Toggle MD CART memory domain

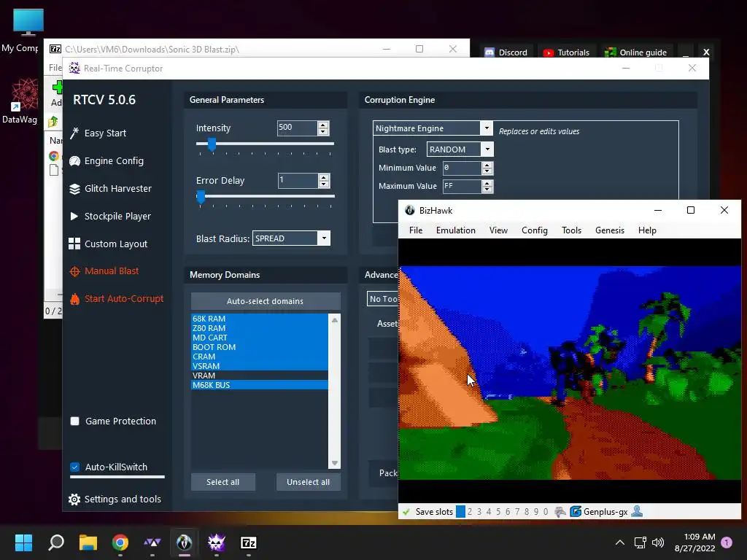260,338
